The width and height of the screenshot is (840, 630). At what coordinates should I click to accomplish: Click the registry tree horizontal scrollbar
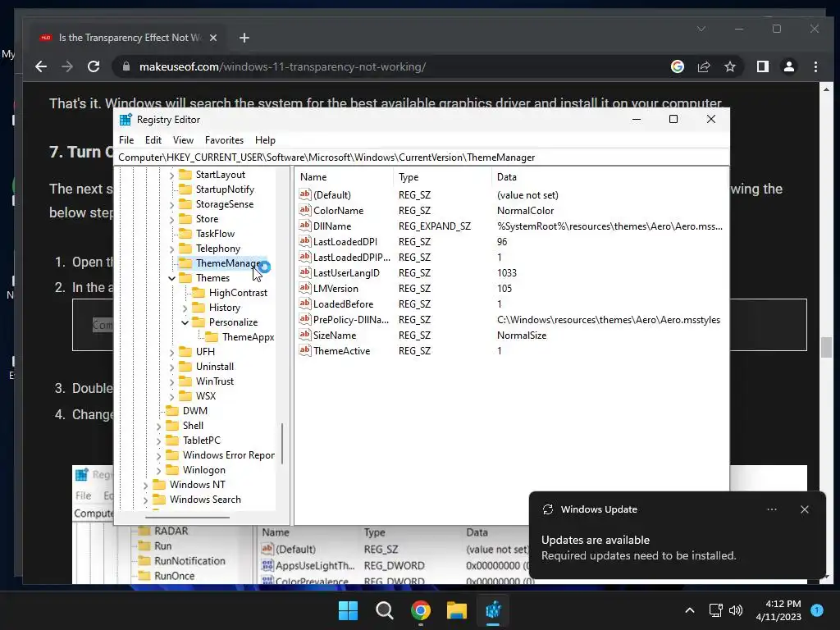click(x=187, y=518)
